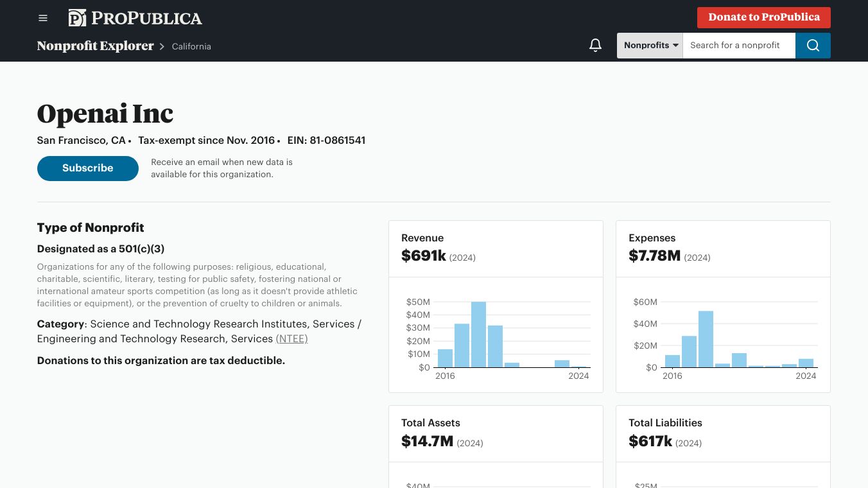The height and width of the screenshot is (488, 868).
Task: Click the magnifying glass search button
Action: [813, 46]
